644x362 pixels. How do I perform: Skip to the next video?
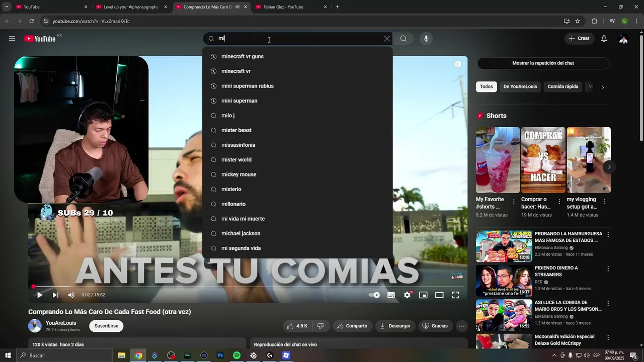coord(55,295)
